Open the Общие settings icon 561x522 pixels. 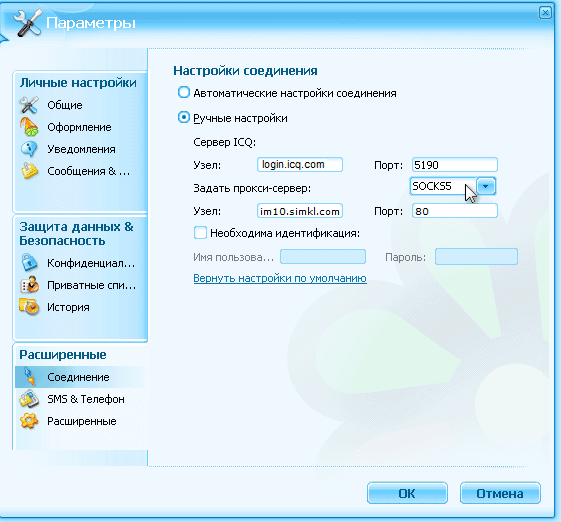click(29, 105)
